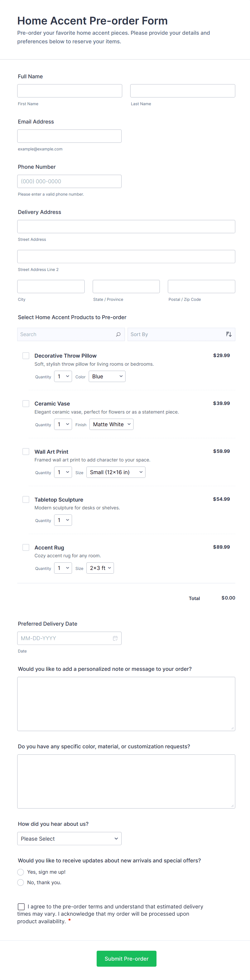Click the search magnifier icon
Screen dimensions: 250x980
click(x=118, y=334)
